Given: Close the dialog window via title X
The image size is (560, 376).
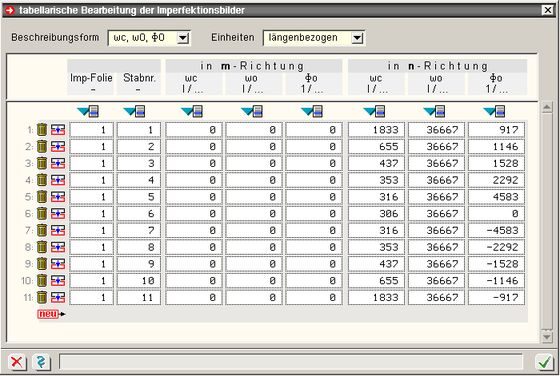Looking at the screenshot, I should pos(548,10).
